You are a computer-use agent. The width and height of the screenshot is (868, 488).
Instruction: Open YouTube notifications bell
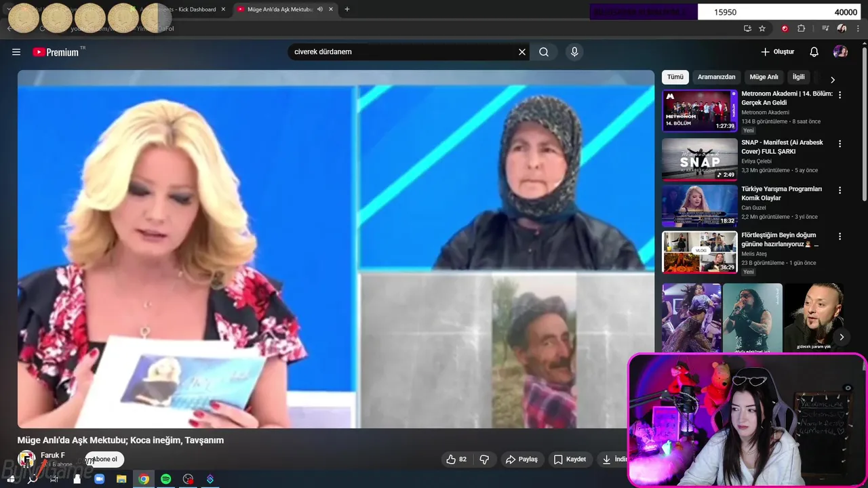point(814,52)
